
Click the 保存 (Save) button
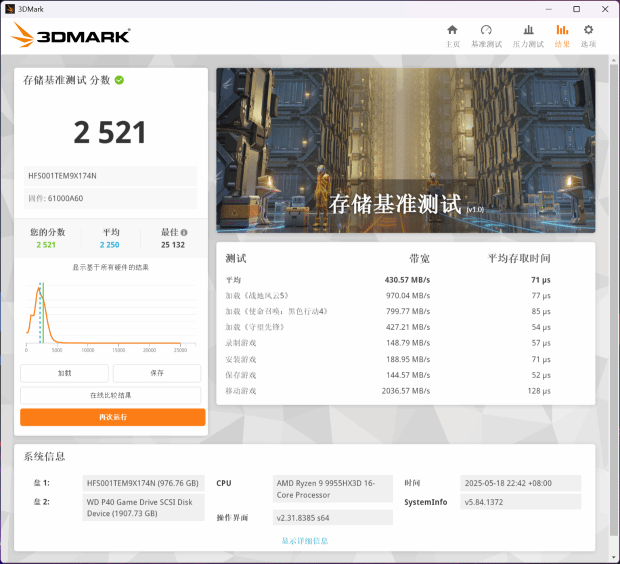[157, 373]
